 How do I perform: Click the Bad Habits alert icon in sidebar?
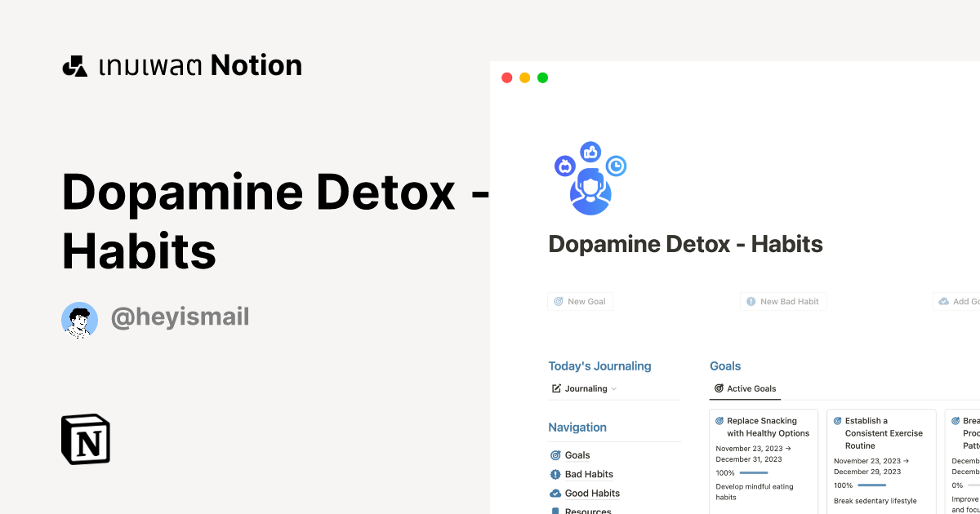tap(557, 474)
